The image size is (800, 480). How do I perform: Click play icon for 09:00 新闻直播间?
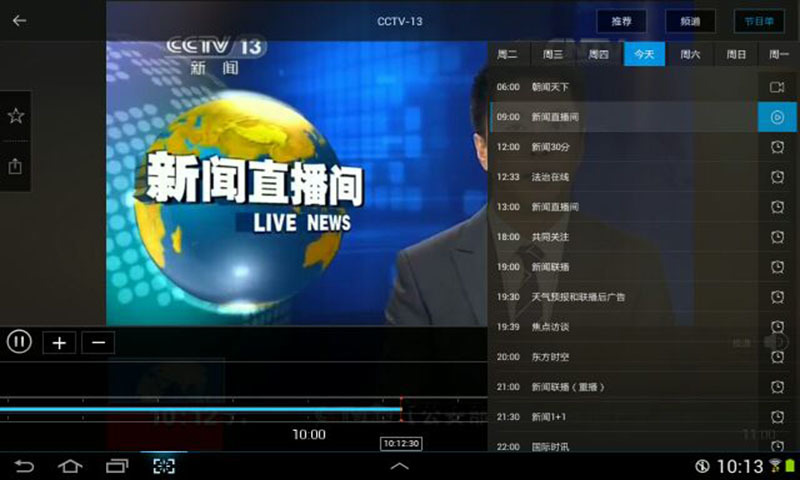[776, 117]
